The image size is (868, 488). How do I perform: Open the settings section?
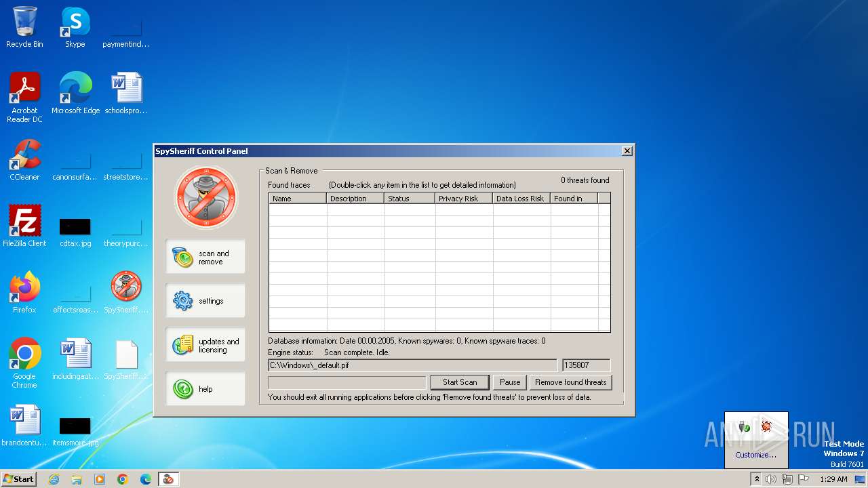[205, 301]
